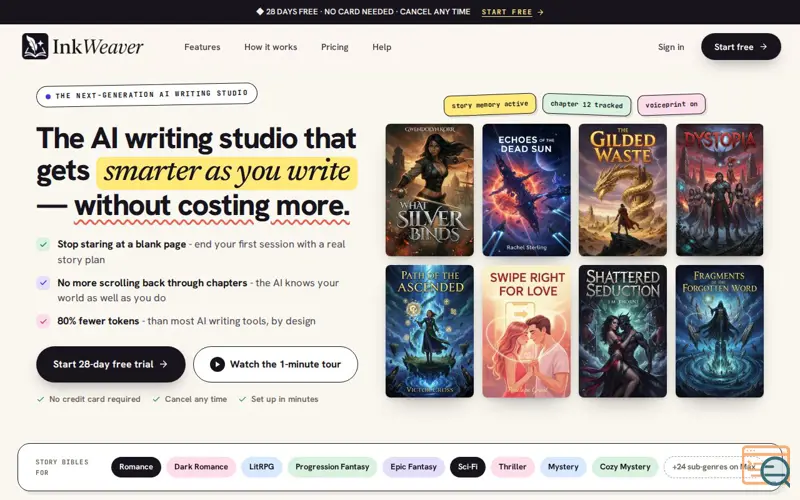
Task: Open Path of the Ascended cover
Action: pos(430,331)
